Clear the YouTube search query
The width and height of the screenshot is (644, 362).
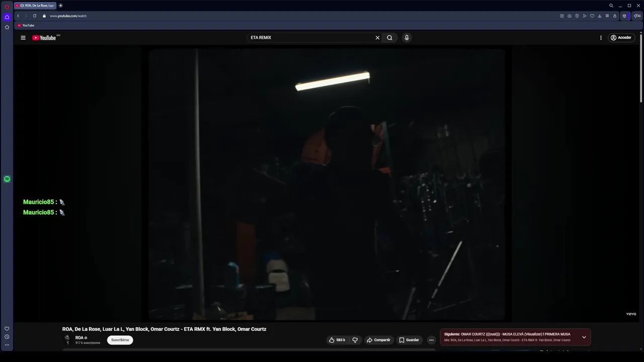click(377, 38)
